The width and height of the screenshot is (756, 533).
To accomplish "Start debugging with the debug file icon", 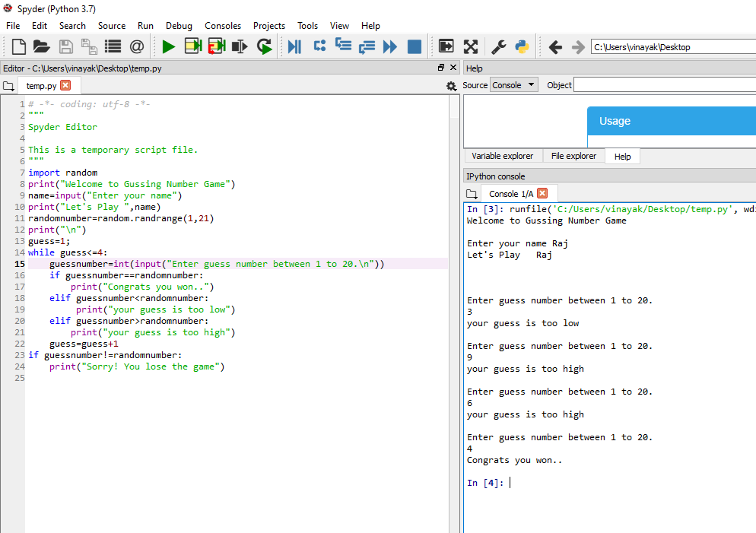I will point(294,46).
